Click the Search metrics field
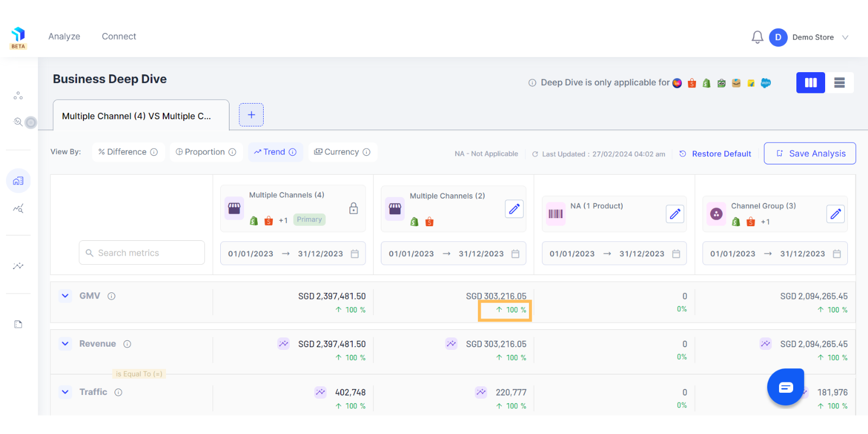 pyautogui.click(x=142, y=253)
